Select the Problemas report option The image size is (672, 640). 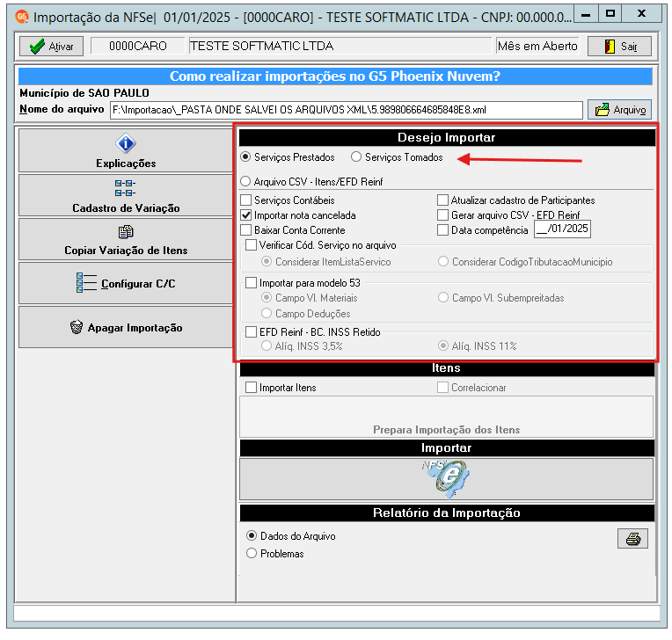(x=252, y=554)
